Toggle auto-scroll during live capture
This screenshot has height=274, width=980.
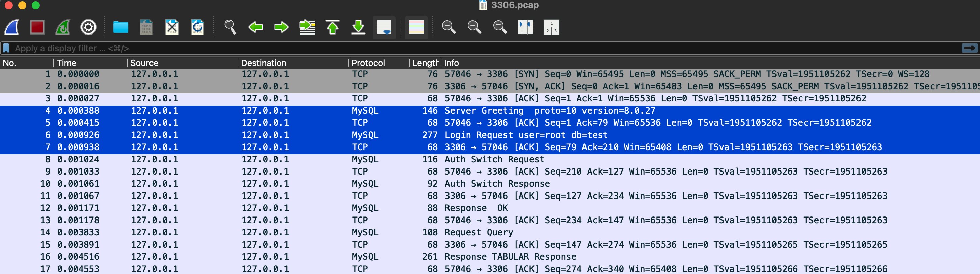tap(383, 27)
